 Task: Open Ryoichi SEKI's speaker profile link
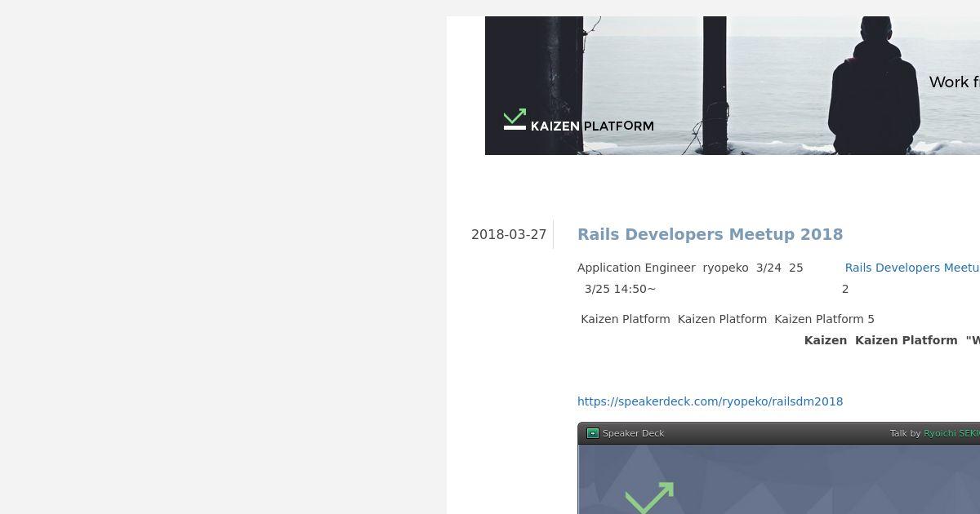point(951,433)
